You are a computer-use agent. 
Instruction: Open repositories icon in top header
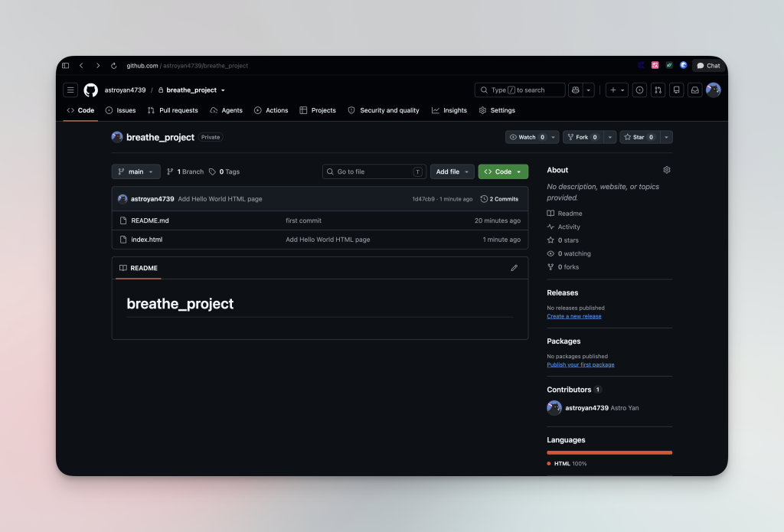(677, 90)
